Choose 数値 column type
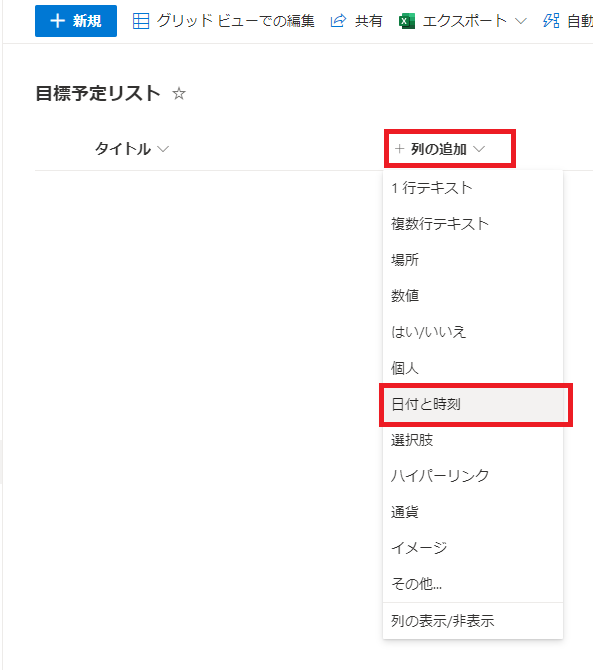Screen dimensions: 593x670 [x=473, y=296]
